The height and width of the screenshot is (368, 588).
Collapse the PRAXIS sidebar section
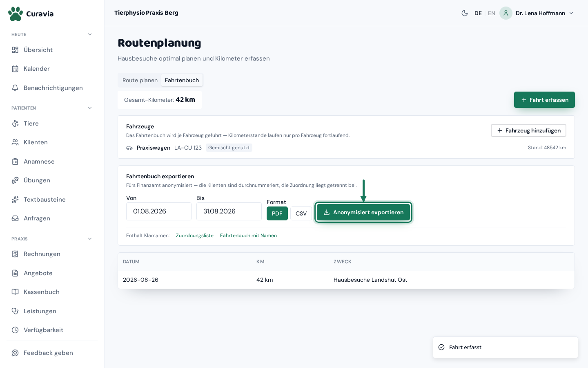pos(90,239)
